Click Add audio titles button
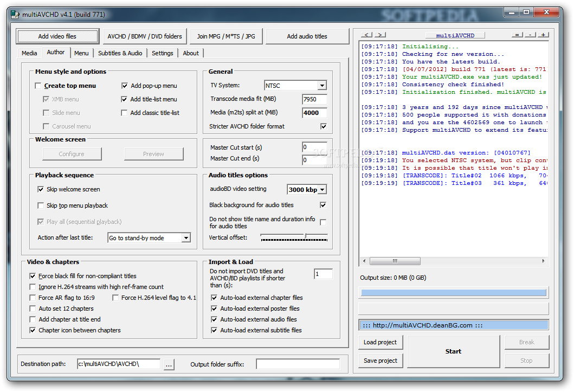574x392 pixels. pyautogui.click(x=307, y=36)
